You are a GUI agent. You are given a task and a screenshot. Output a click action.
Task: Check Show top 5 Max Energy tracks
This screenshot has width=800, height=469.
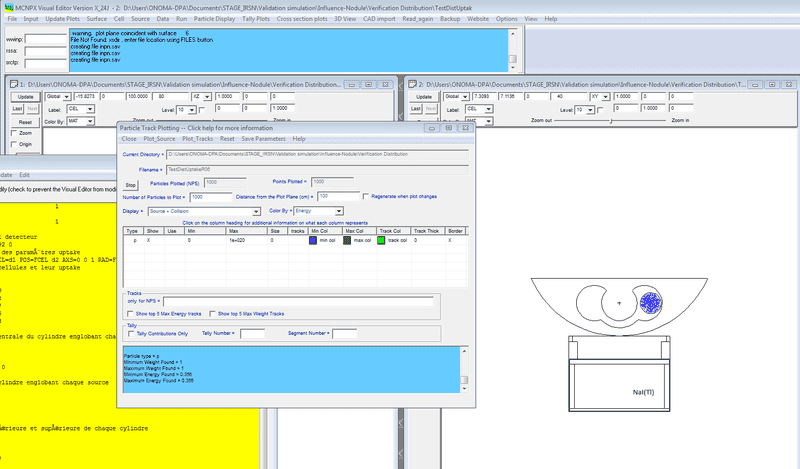pos(128,313)
